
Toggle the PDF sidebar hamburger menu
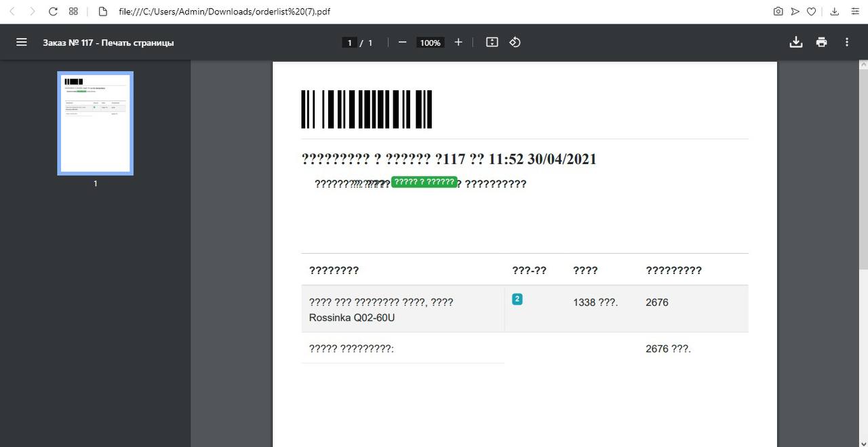(x=22, y=42)
